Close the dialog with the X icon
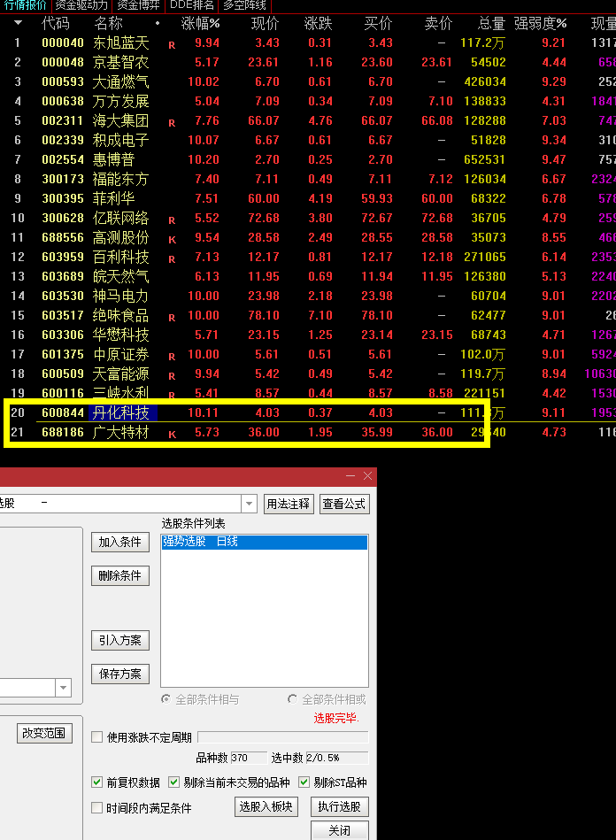Screen dimensions: 616x840 (x=367, y=475)
